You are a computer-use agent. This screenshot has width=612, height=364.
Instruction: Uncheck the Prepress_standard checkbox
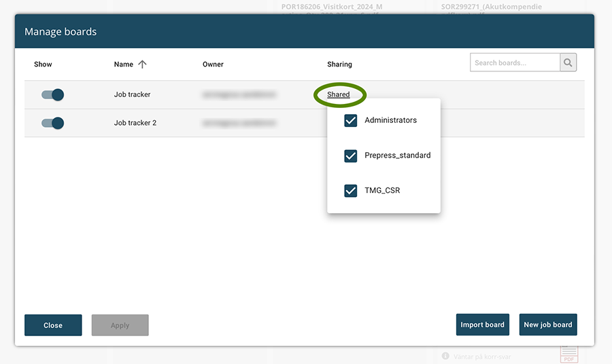pyautogui.click(x=351, y=156)
